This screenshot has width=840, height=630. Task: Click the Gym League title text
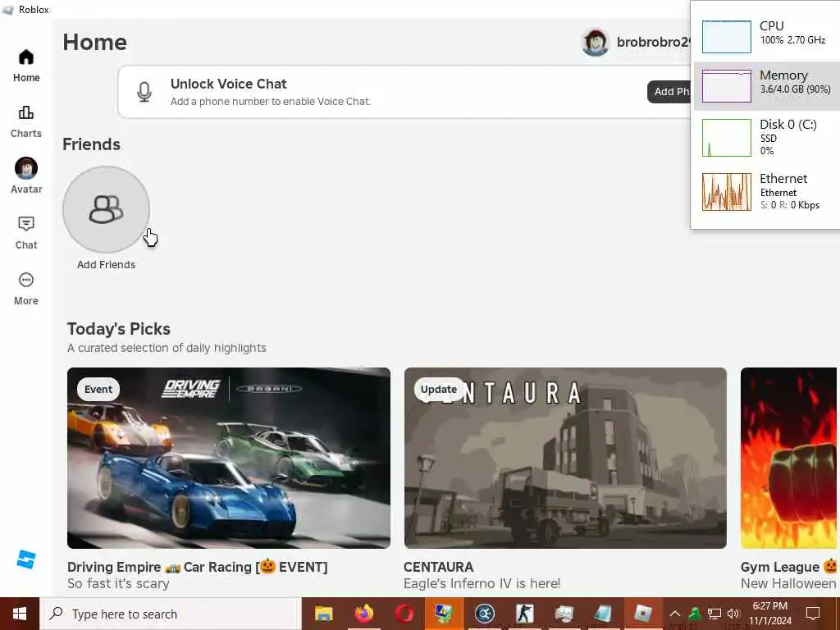coord(788,567)
